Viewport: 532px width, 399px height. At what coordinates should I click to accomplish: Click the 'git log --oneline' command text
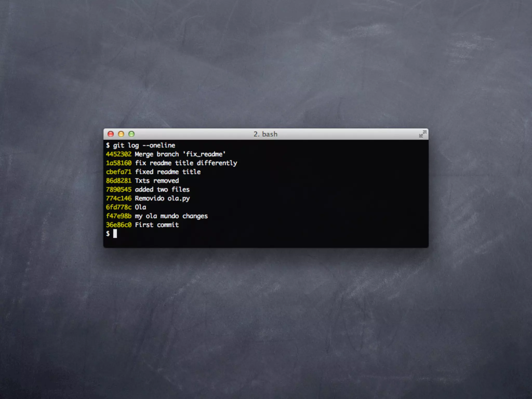click(144, 145)
